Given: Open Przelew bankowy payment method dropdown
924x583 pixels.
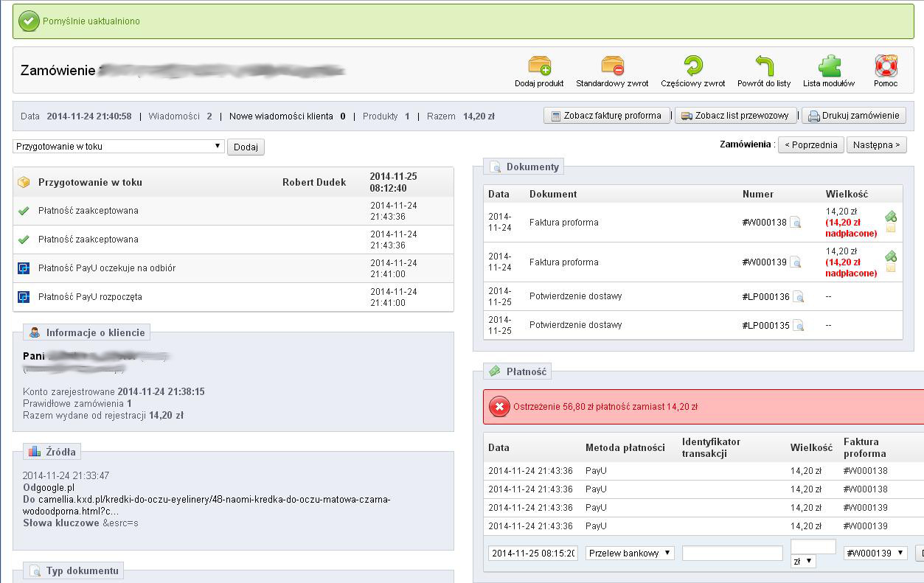Looking at the screenshot, I should [630, 553].
